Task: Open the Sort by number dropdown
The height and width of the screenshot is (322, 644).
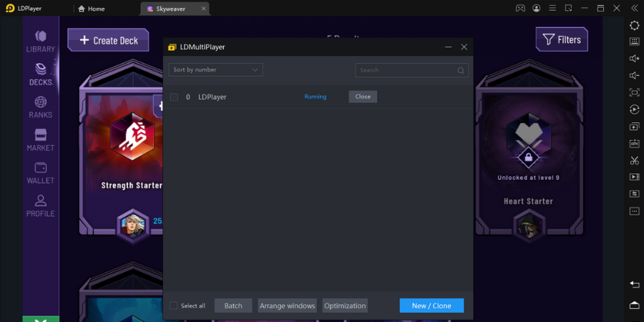Action: tap(215, 70)
